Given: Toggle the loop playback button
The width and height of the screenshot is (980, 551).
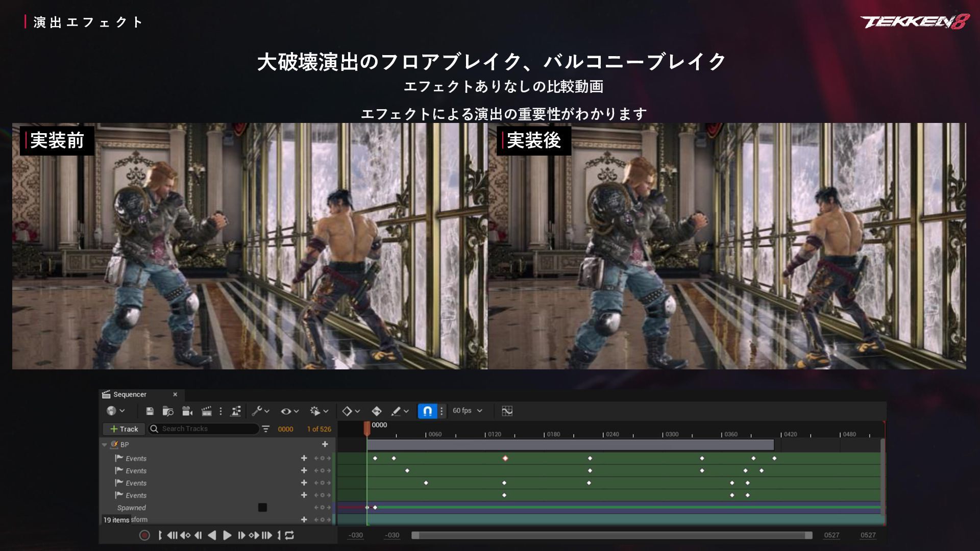Looking at the screenshot, I should click(289, 535).
